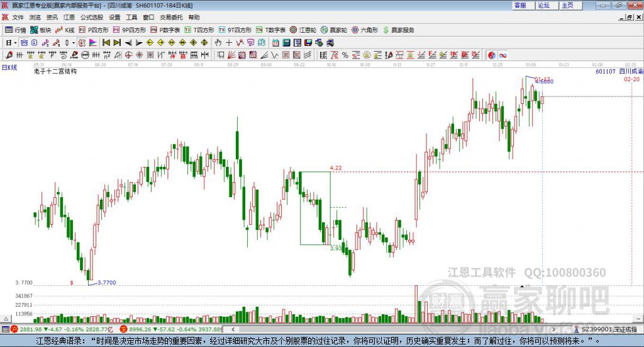Open the 江恩 menu
The width and height of the screenshot is (644, 347).
pos(69,17)
